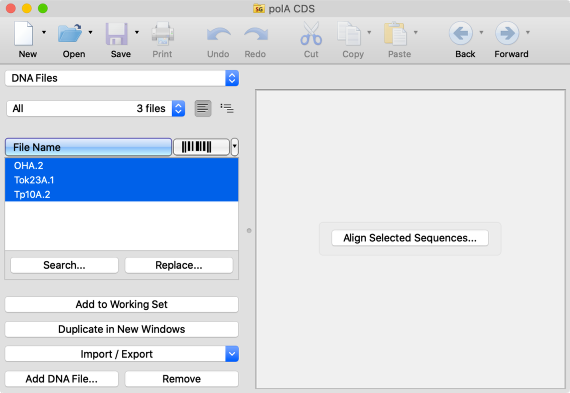Click Align Selected Sequences... button
The image size is (570, 393).
410,238
